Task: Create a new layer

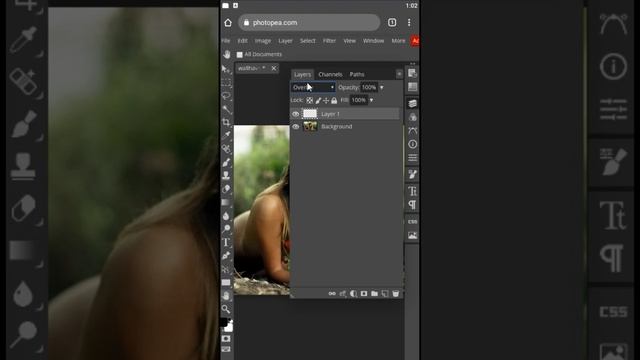Action: click(385, 293)
